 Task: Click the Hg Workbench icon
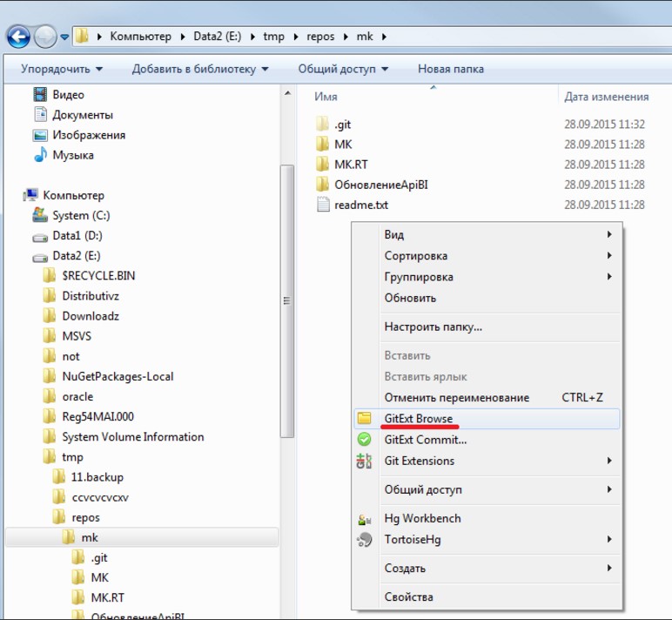(x=365, y=519)
